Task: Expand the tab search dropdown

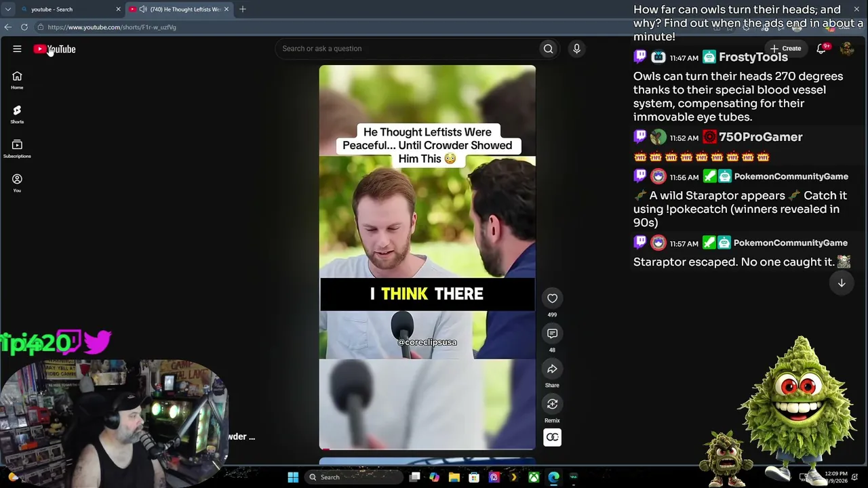Action: (8, 9)
